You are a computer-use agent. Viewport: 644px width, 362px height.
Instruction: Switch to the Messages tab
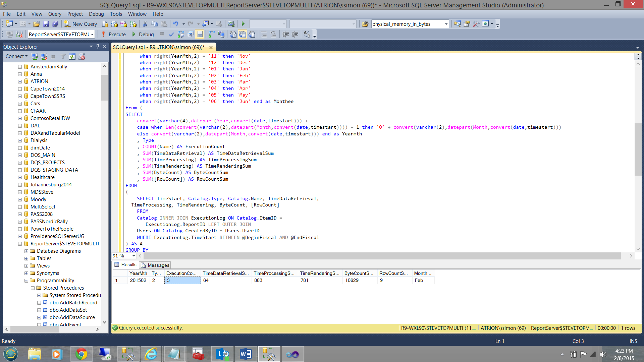coord(155,265)
